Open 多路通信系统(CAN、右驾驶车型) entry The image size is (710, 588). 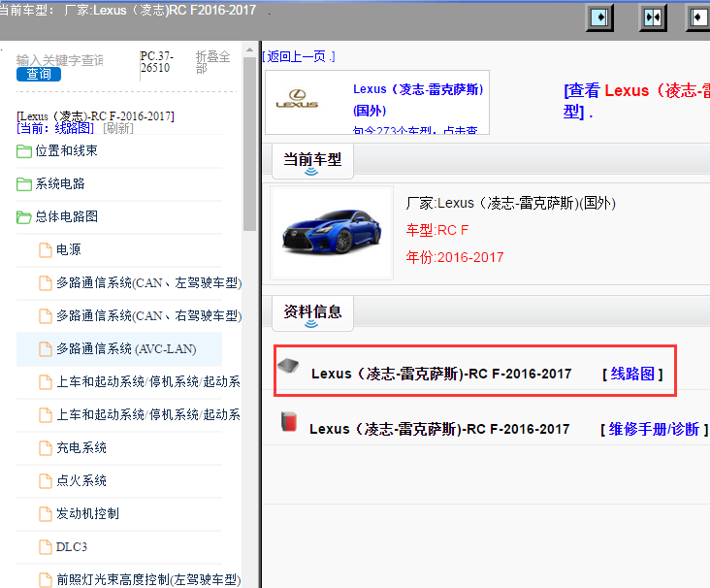(149, 316)
